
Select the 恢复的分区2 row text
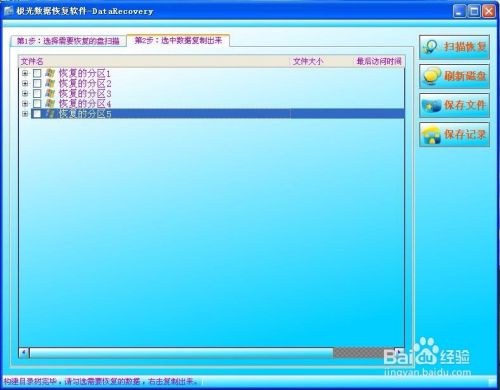(x=85, y=83)
